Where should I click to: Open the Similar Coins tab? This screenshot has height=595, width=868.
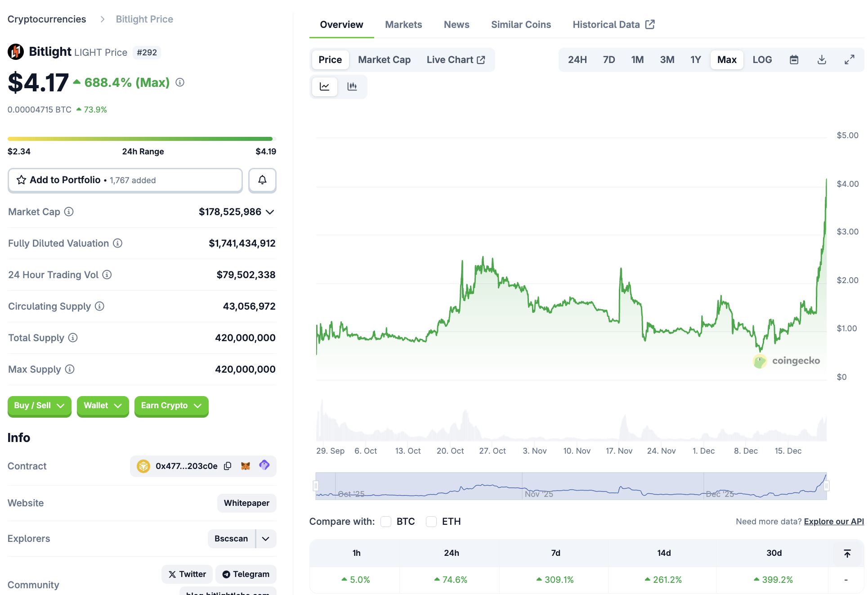tap(521, 25)
